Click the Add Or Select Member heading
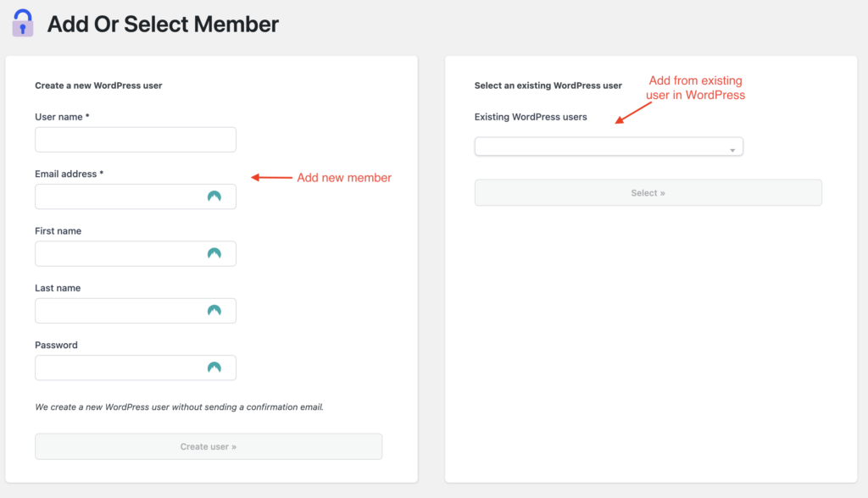 162,24
